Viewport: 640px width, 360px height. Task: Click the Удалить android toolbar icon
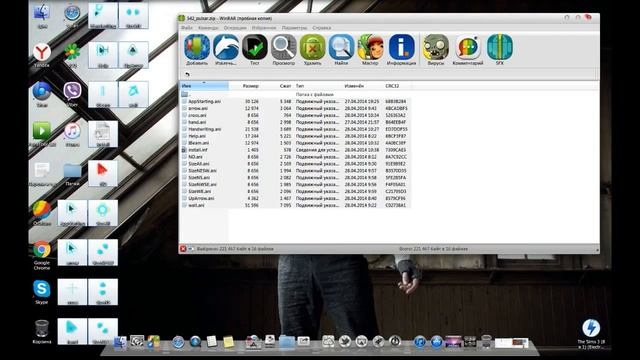point(312,49)
